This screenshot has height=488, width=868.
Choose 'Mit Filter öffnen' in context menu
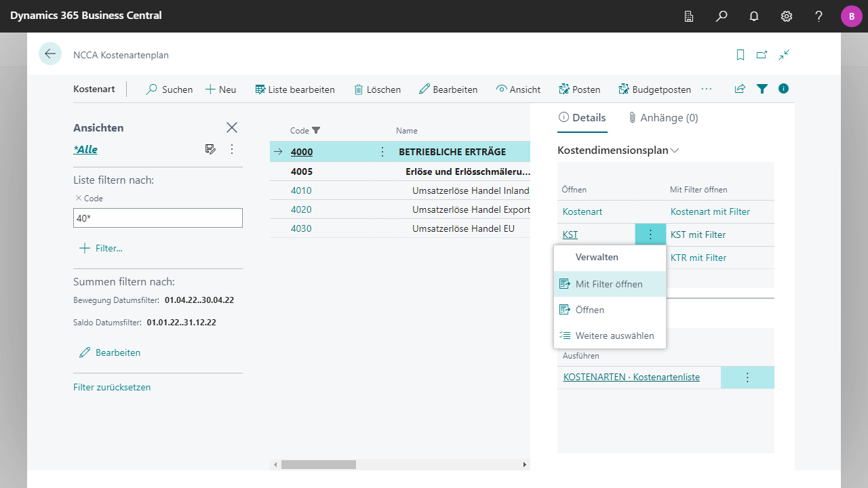[x=609, y=284]
